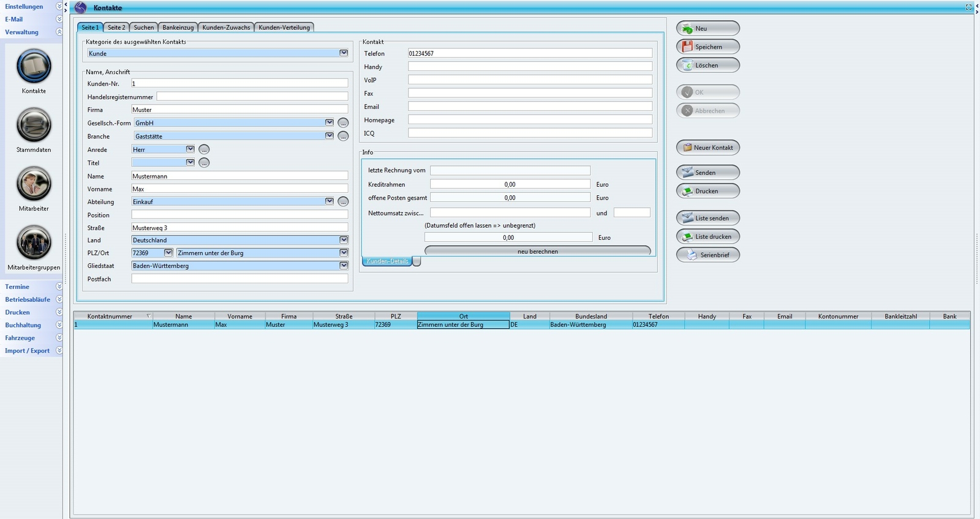This screenshot has width=980, height=519.
Task: Click the Kreditrahmen input field
Action: [x=510, y=184]
